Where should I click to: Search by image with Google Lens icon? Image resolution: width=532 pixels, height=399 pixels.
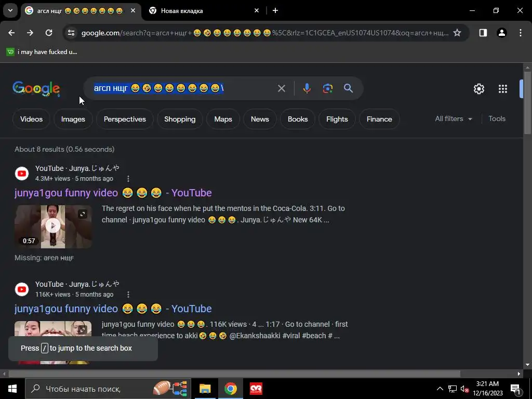328,88
